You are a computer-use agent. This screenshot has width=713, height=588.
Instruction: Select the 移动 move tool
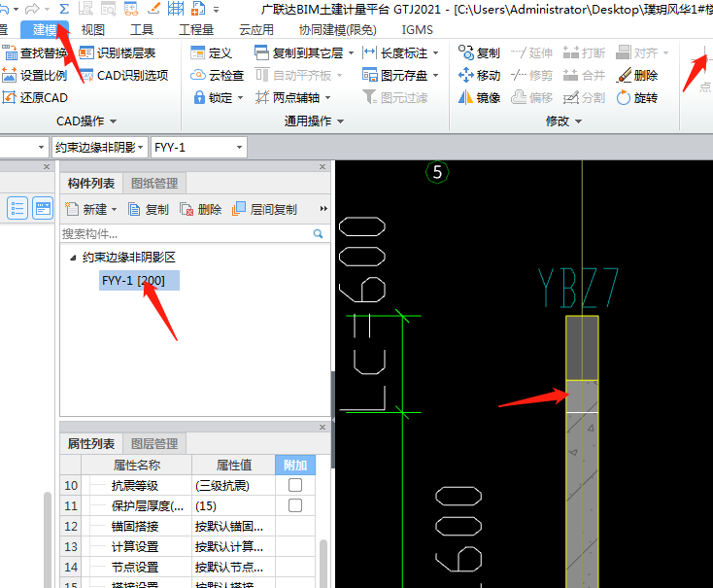(x=479, y=76)
